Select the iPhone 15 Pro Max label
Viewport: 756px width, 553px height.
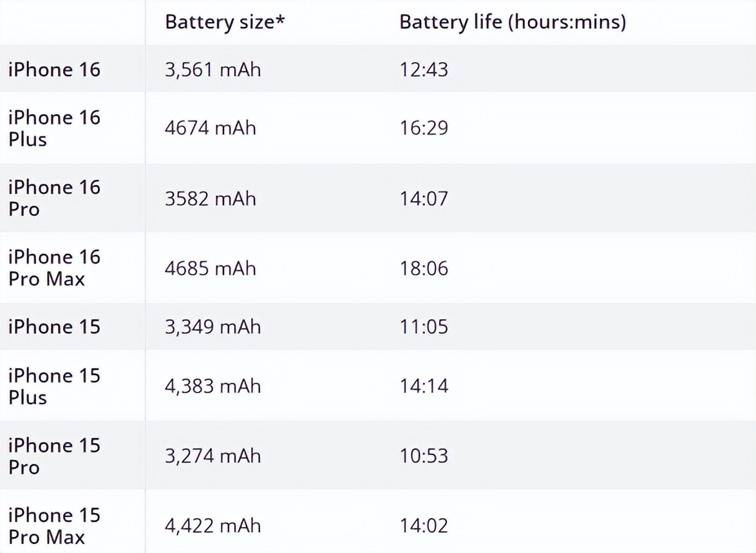(54, 525)
